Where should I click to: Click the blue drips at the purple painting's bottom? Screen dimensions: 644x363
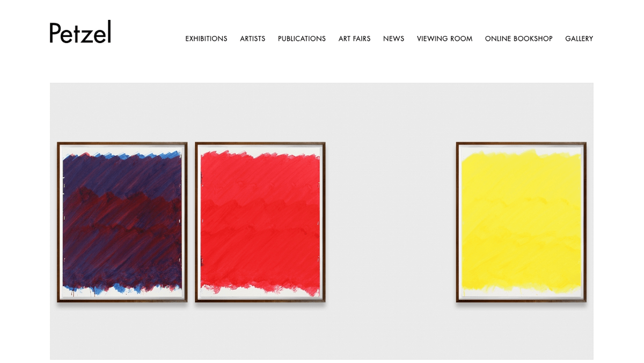[122, 289]
